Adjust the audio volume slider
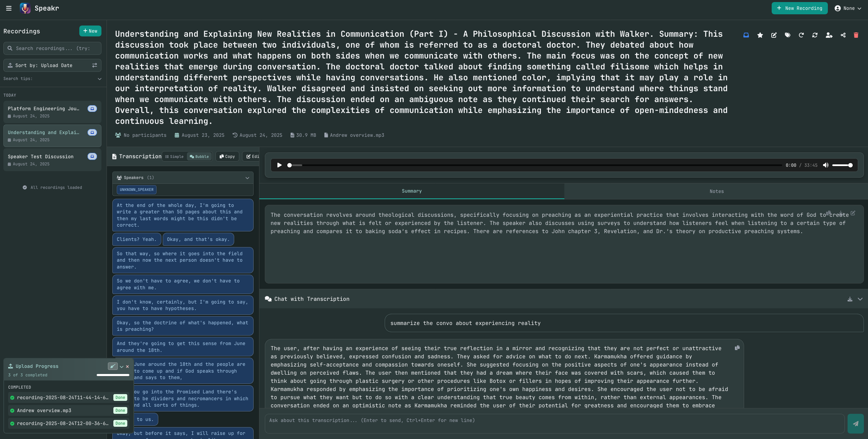Viewport: 868px width, 439px height. tap(842, 165)
